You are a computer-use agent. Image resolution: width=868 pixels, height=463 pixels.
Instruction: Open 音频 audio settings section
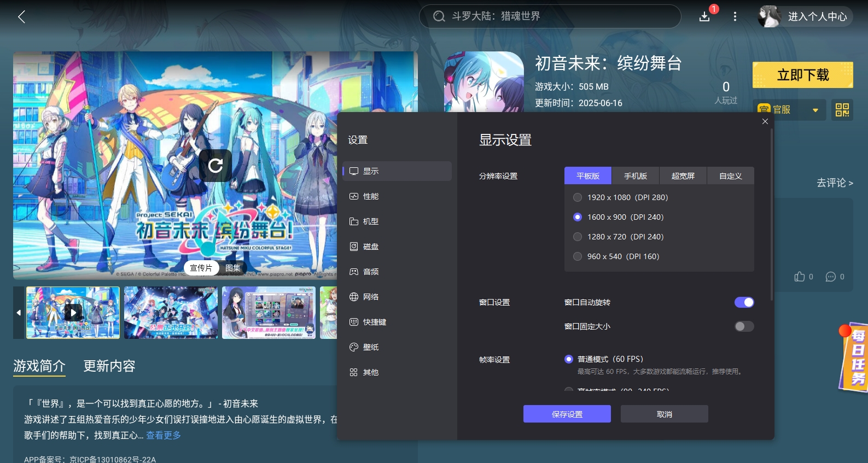click(x=397, y=272)
